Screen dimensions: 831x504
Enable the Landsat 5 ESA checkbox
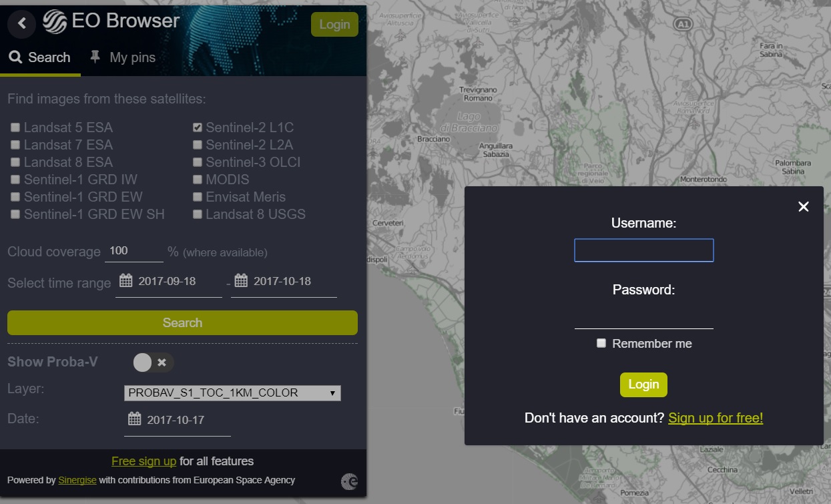point(15,127)
